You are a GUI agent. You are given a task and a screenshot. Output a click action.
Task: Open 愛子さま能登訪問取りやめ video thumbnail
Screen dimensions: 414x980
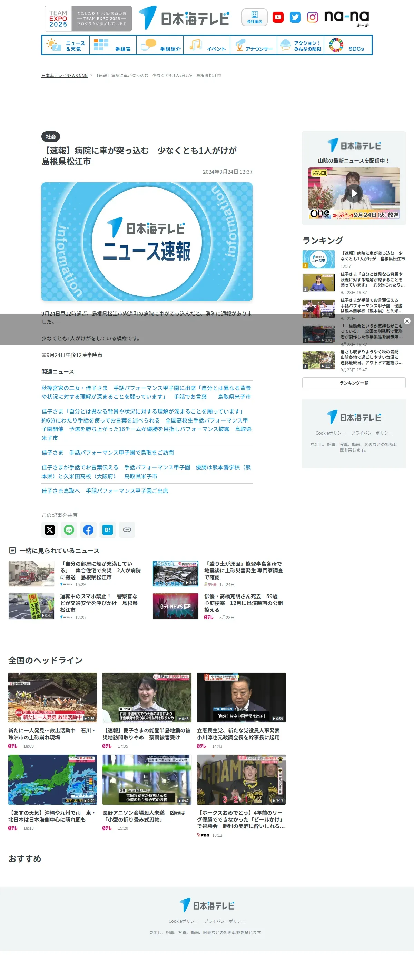pyautogui.click(x=147, y=697)
